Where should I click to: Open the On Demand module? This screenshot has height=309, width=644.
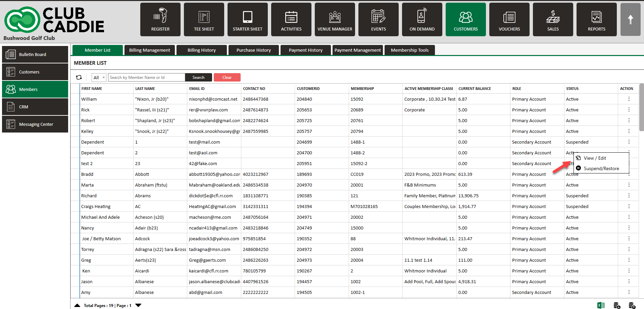pyautogui.click(x=422, y=19)
